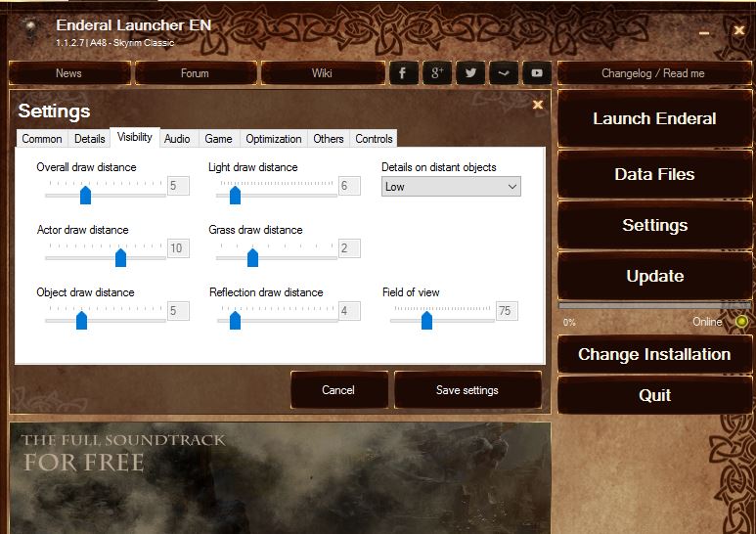
Task: Open the Game tab
Action: [218, 139]
